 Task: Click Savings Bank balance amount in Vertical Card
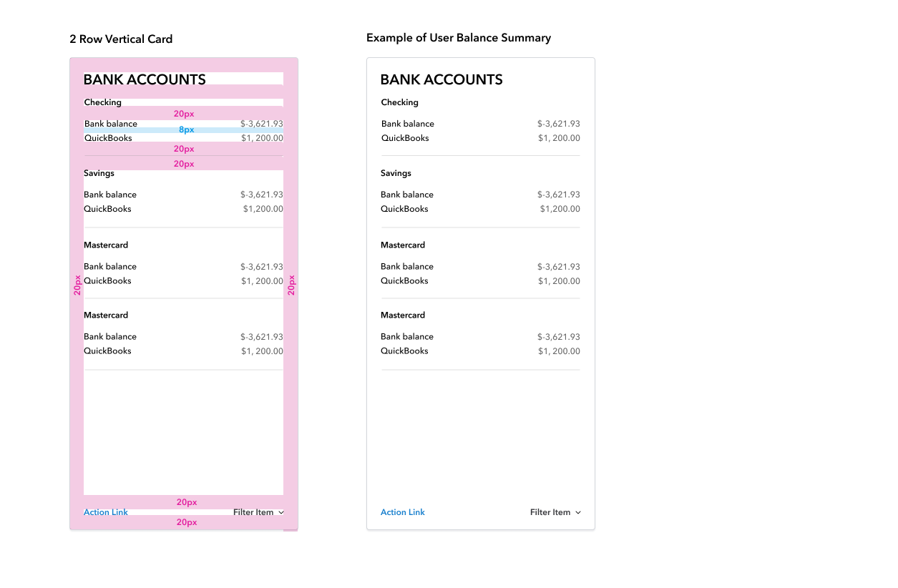coord(262,195)
